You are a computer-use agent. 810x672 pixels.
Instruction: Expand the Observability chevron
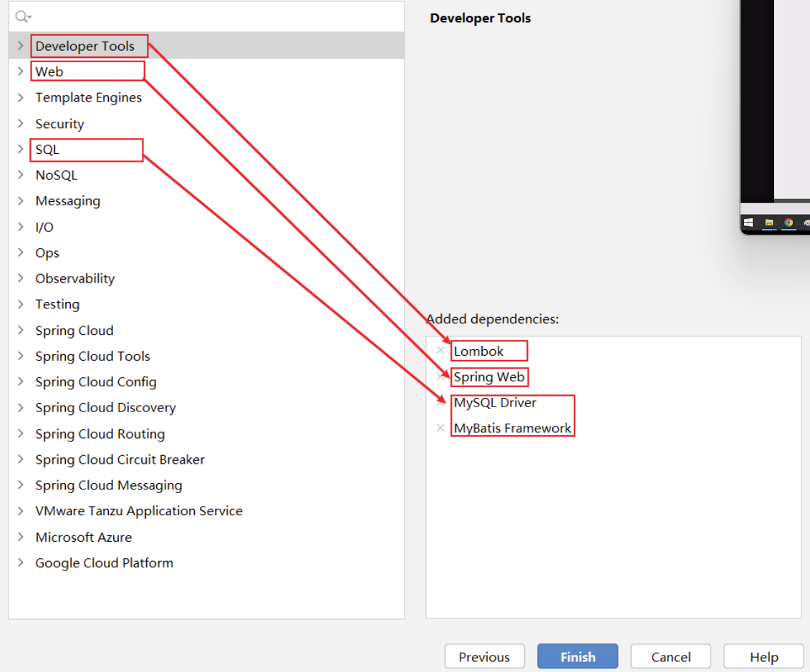[x=21, y=278]
